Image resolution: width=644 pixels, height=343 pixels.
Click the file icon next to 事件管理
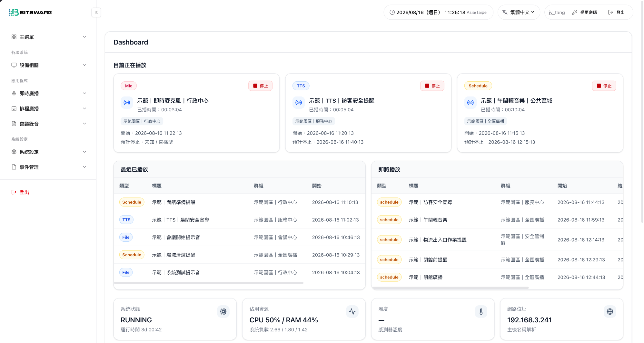click(x=14, y=167)
